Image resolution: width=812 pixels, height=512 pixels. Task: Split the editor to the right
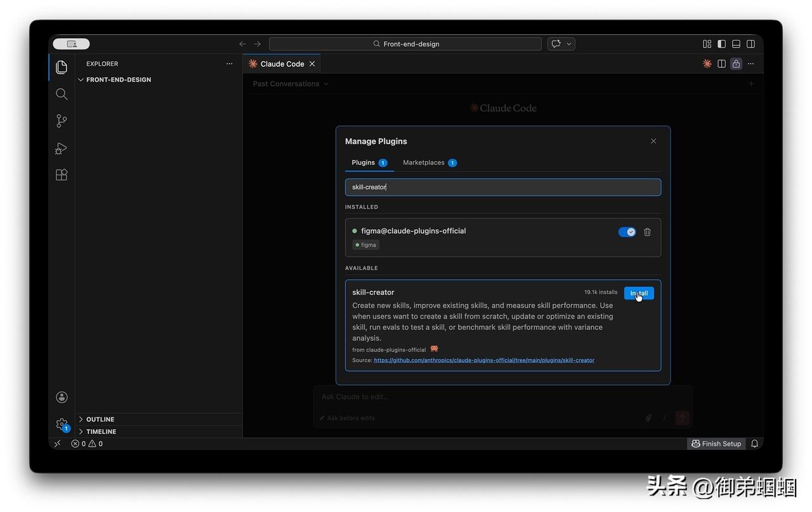[721, 64]
